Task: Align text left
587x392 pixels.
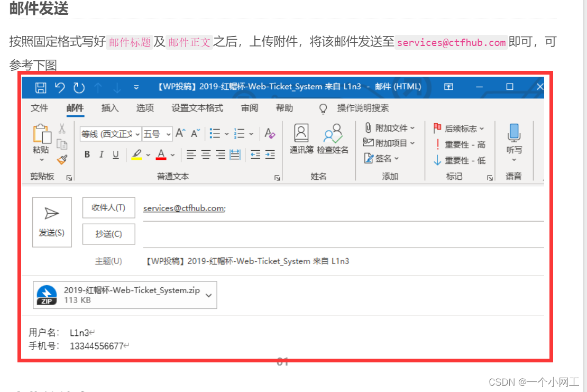Action: [191, 154]
